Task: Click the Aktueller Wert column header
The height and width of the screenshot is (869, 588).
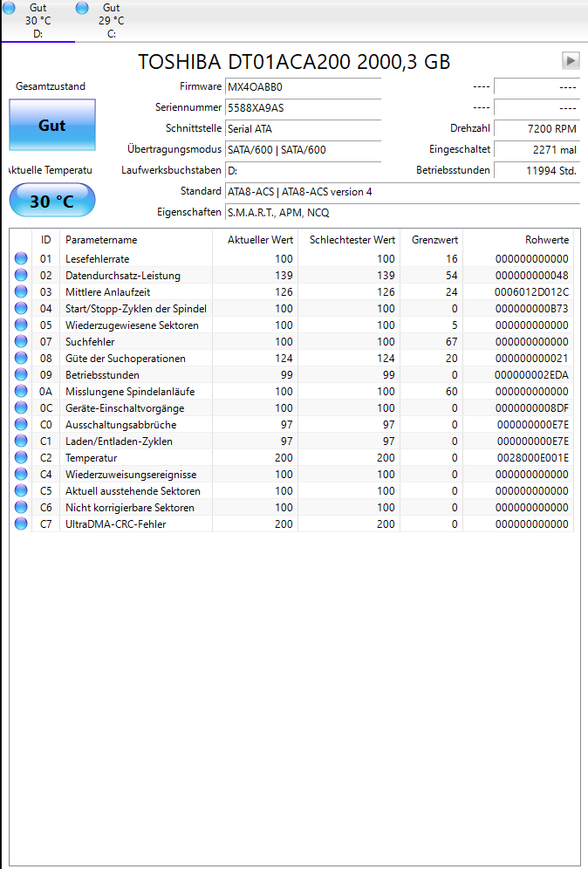Action: (256, 240)
